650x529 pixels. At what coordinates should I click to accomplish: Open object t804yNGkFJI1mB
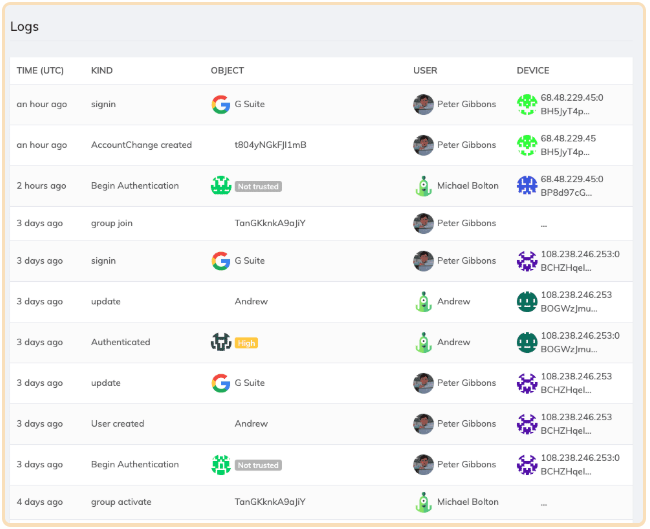point(270,145)
